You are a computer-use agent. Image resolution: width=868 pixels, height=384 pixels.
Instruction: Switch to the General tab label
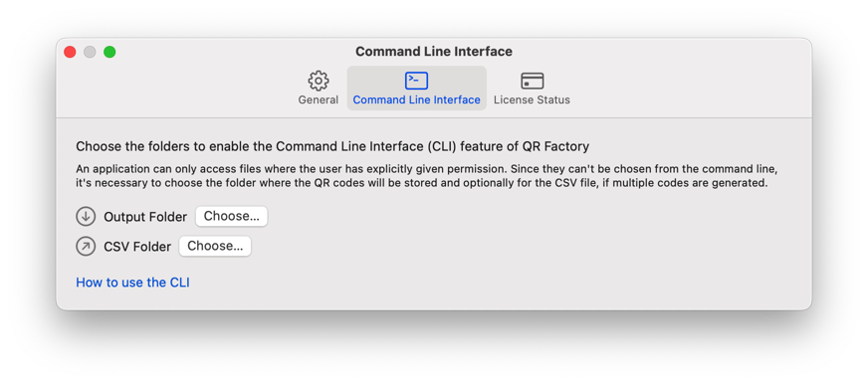click(319, 100)
